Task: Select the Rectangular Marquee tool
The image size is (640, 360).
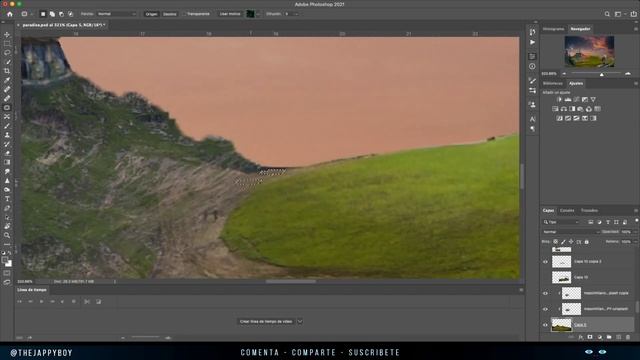Action: 7,44
